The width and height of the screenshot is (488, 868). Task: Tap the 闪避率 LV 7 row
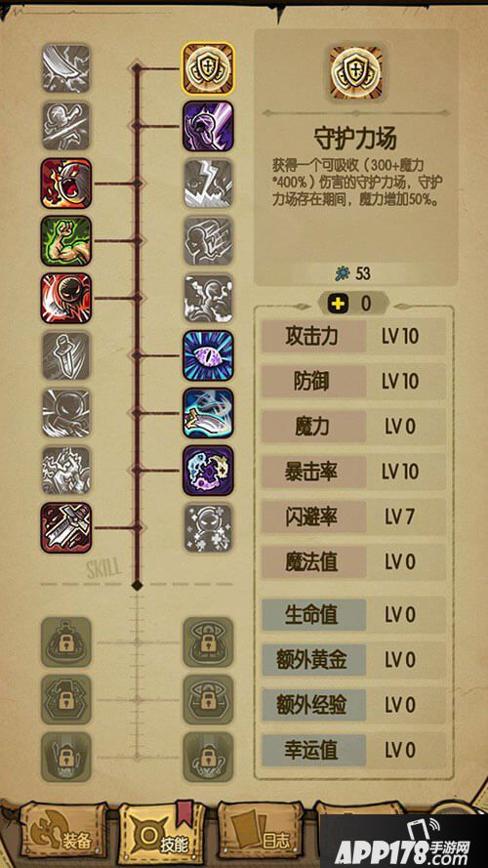click(353, 517)
